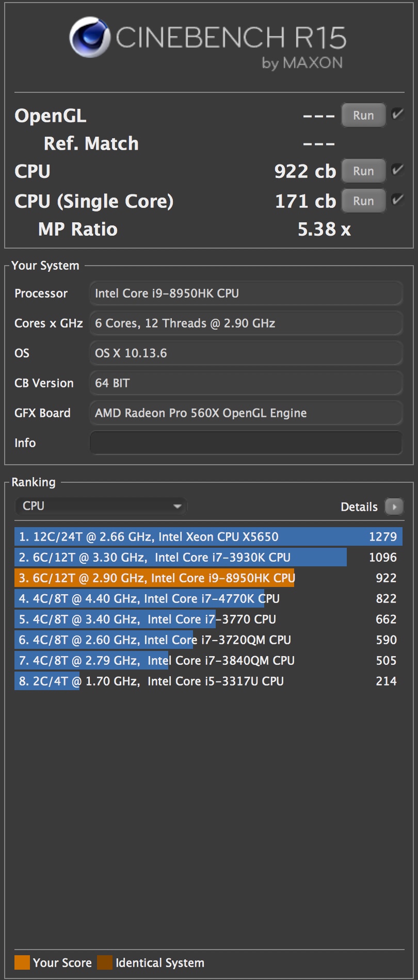Click the Details label in Ranking
This screenshot has width=418, height=980.
(359, 507)
